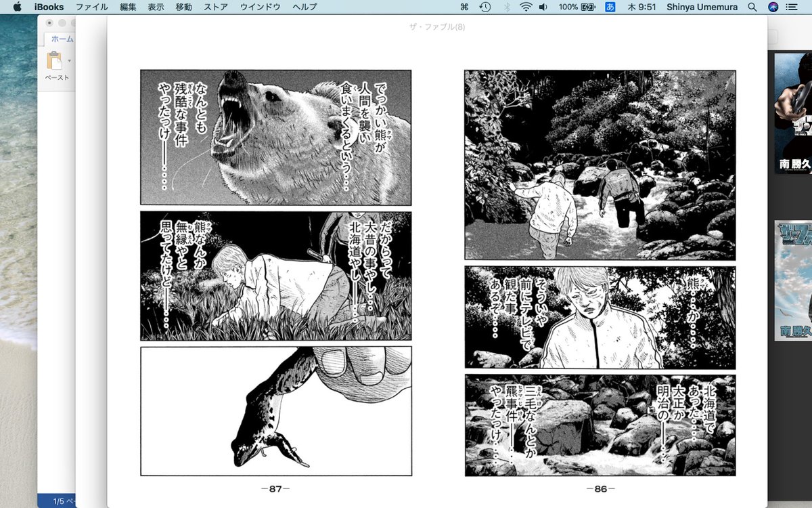The height and width of the screenshot is (508, 812).
Task: Open the Wi-Fi status menu
Action: (x=526, y=7)
